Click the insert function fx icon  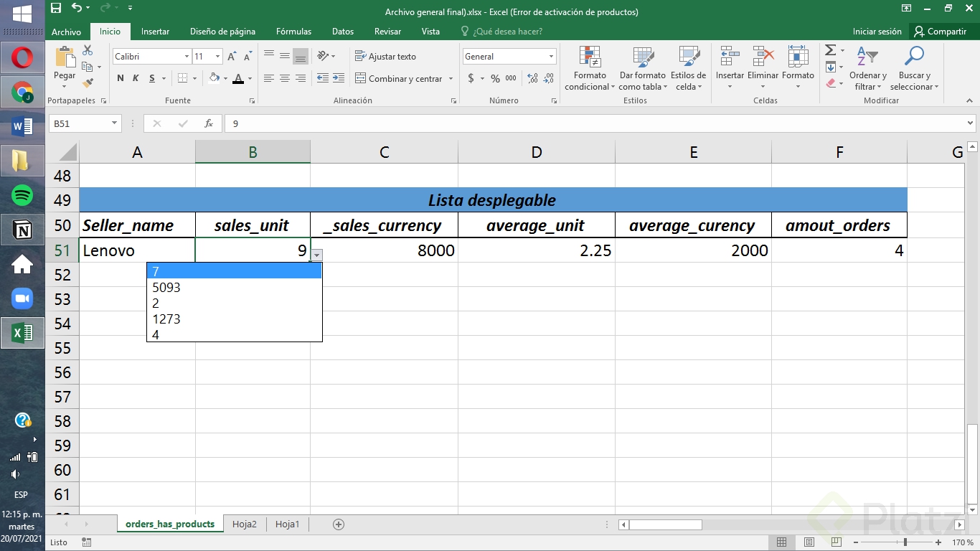click(x=209, y=123)
